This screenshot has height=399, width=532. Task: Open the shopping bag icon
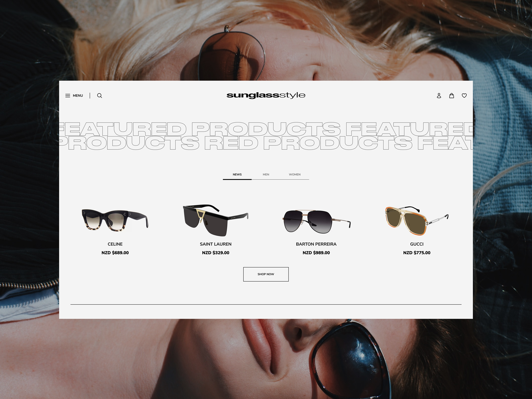coord(452,96)
